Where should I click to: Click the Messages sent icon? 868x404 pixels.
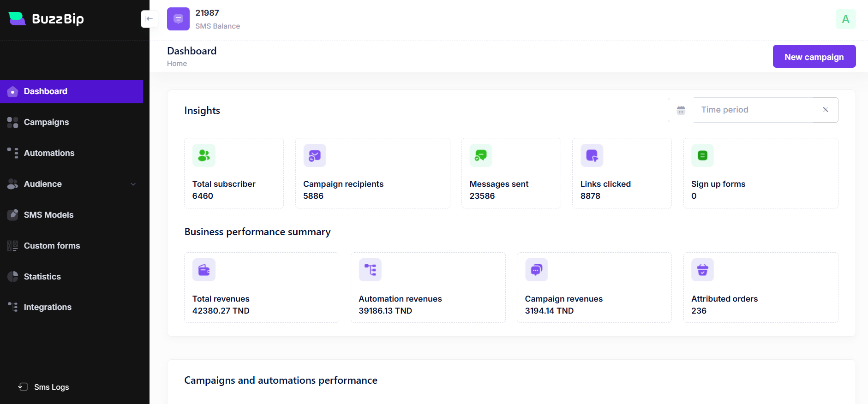click(x=481, y=155)
